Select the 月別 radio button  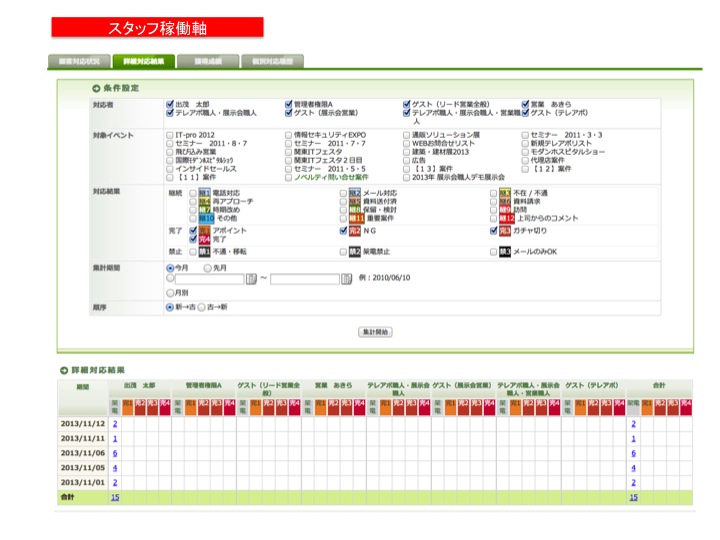[169, 293]
